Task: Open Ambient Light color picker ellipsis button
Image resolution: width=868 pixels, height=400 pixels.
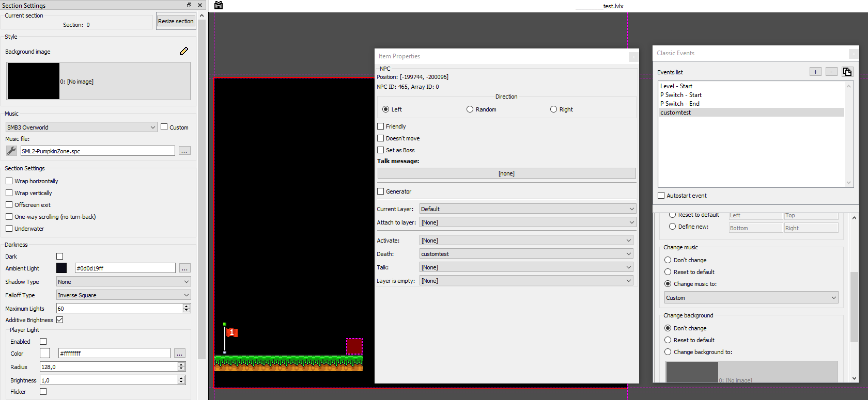Action: click(184, 268)
